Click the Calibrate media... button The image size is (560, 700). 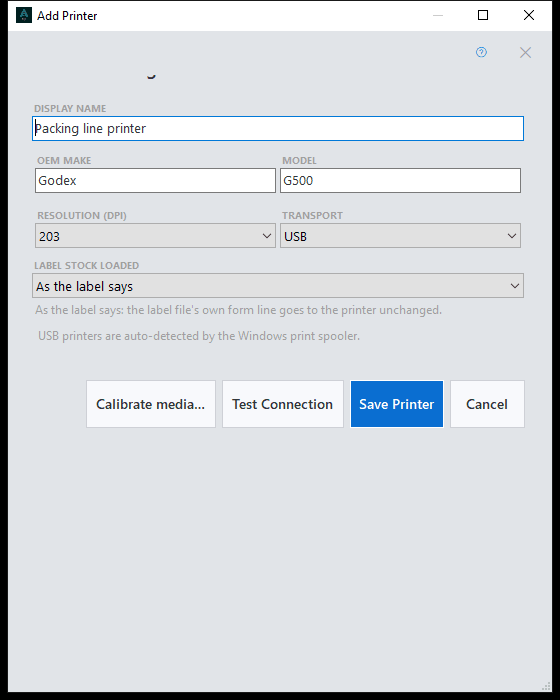[x=151, y=404]
